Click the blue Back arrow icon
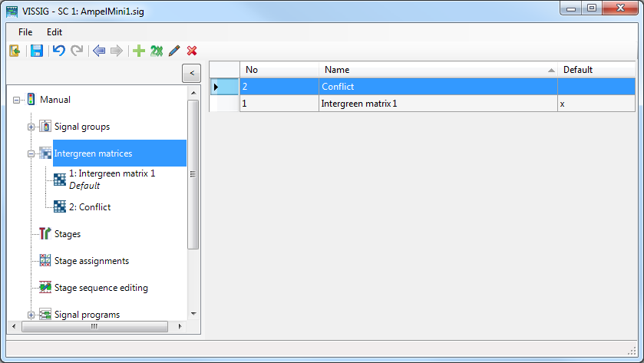This screenshot has width=644, height=363. (x=98, y=51)
